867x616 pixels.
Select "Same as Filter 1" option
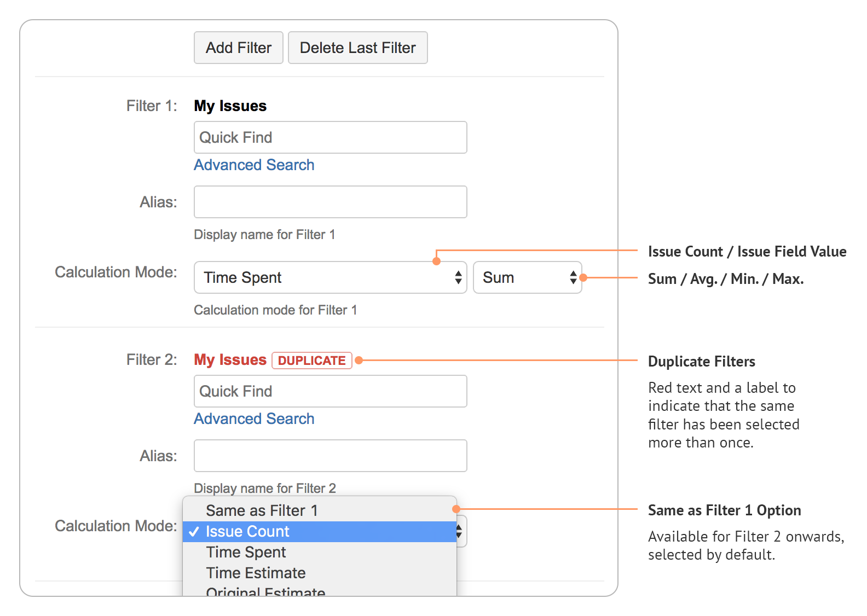(x=262, y=510)
